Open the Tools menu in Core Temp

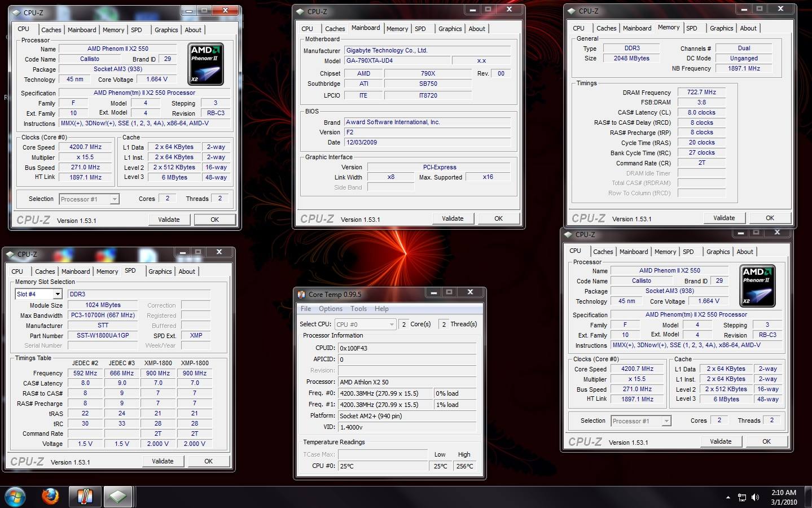pos(358,309)
